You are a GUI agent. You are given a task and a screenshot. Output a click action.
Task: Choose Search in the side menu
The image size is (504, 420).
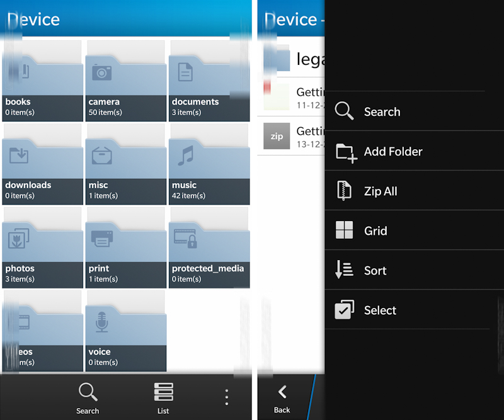[x=381, y=111]
